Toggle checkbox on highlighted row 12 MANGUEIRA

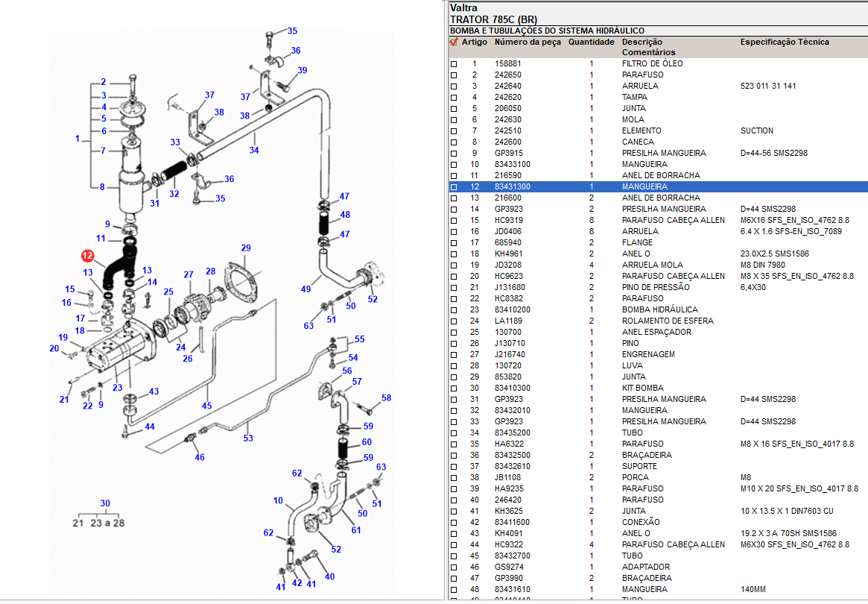pos(453,187)
